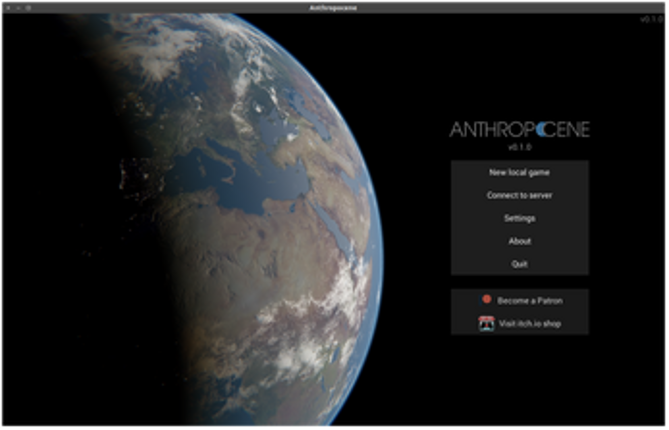Viewport: 669px width, 430px height.
Task: Click the Anthropocene window title bar text
Action: tap(333, 8)
